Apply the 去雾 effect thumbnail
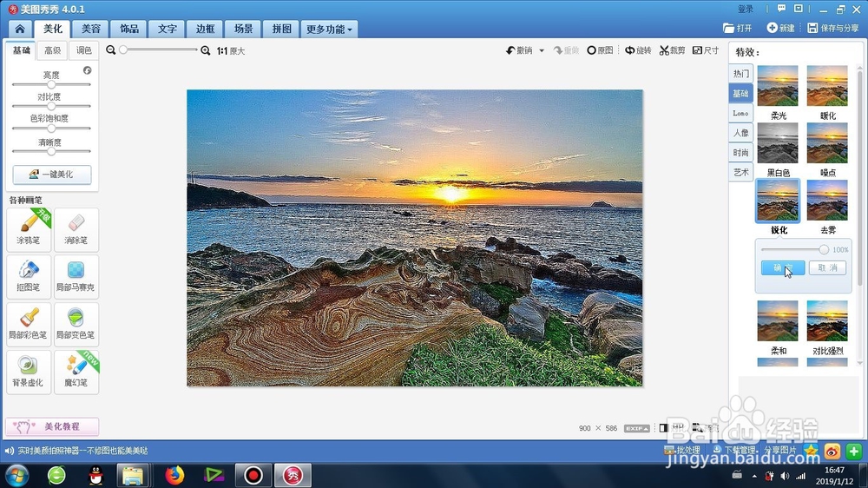This screenshot has width=868, height=488. pos(827,200)
